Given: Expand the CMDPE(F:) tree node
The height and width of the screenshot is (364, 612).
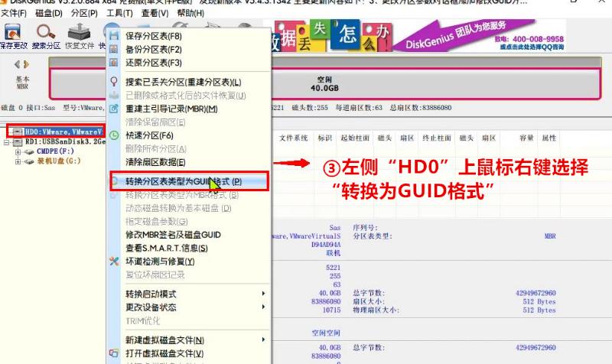Looking at the screenshot, I should (18, 151).
